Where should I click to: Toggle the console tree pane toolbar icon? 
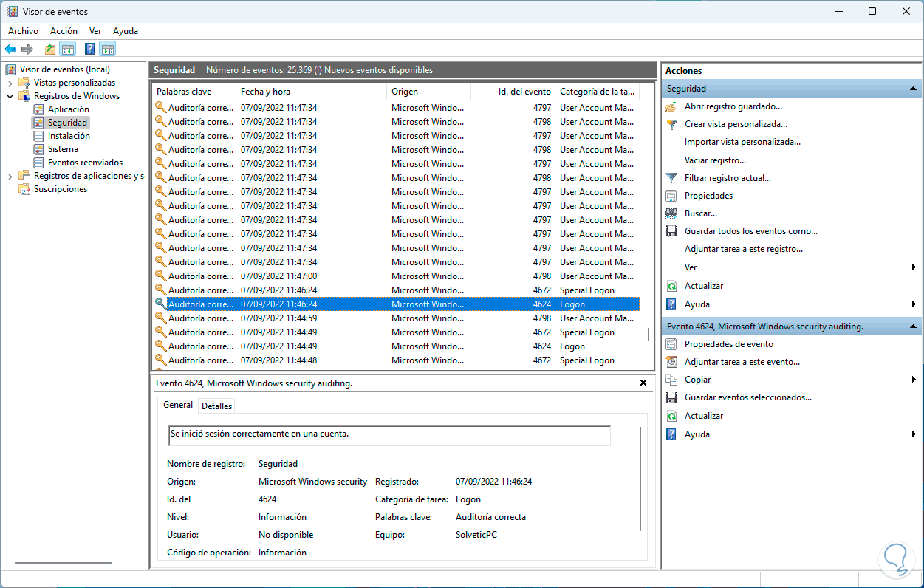click(67, 49)
